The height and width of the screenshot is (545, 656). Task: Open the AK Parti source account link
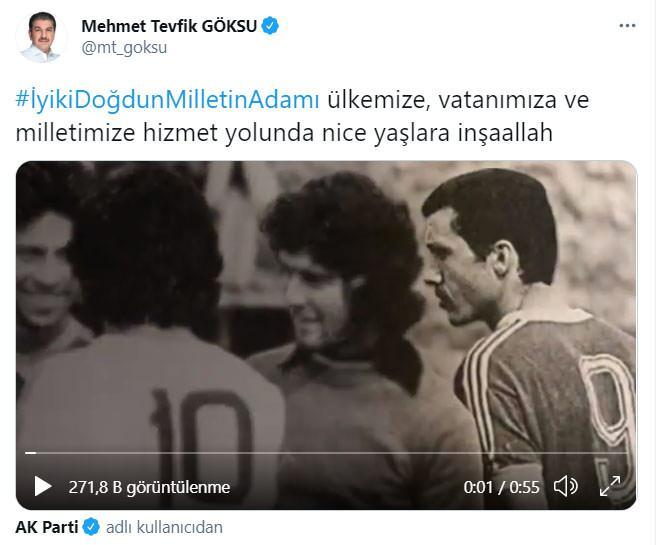(47, 527)
